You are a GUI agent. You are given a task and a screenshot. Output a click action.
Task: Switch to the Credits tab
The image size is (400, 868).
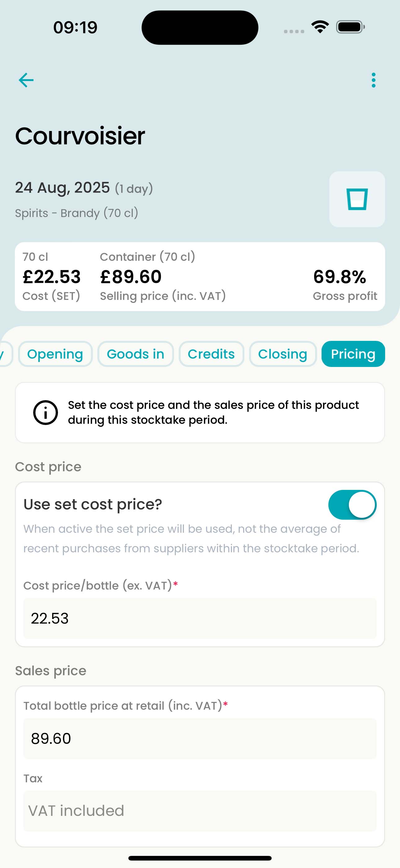(x=211, y=354)
